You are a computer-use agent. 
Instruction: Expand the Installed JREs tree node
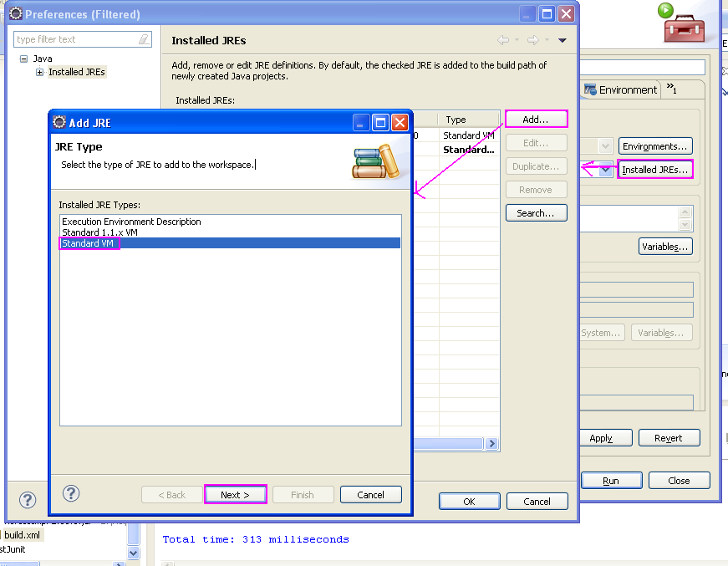click(x=40, y=72)
